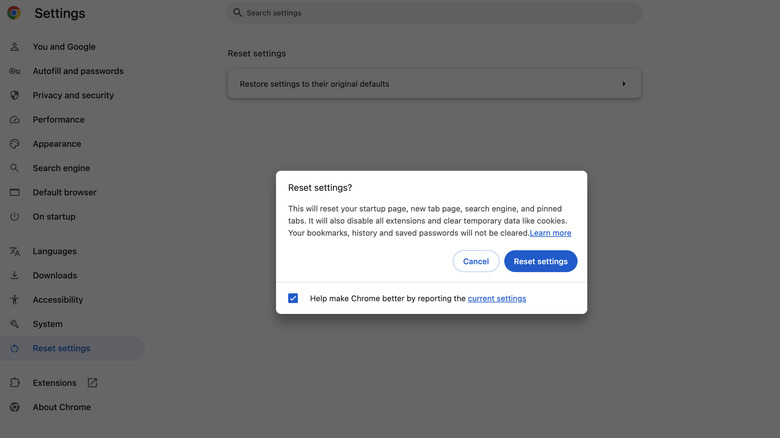Viewport: 780px width, 438px height.
Task: Click the "Reset settings?" dialog title
Action: [x=320, y=188]
